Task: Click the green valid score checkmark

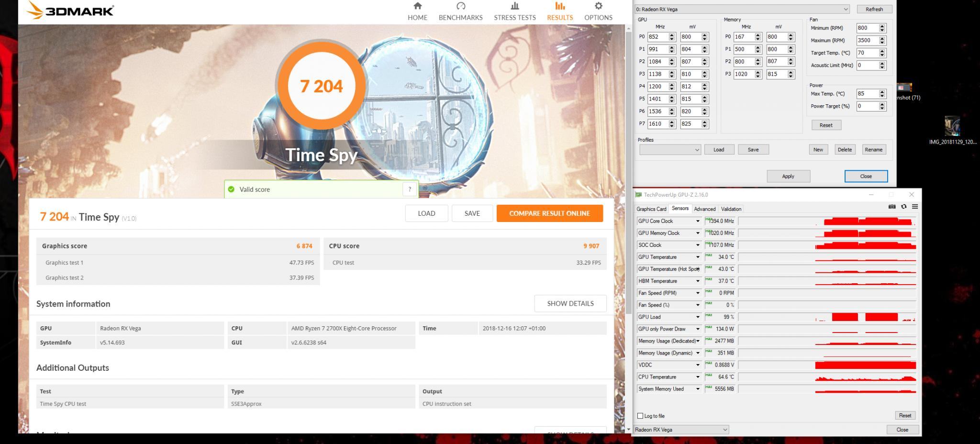Action: (x=231, y=189)
